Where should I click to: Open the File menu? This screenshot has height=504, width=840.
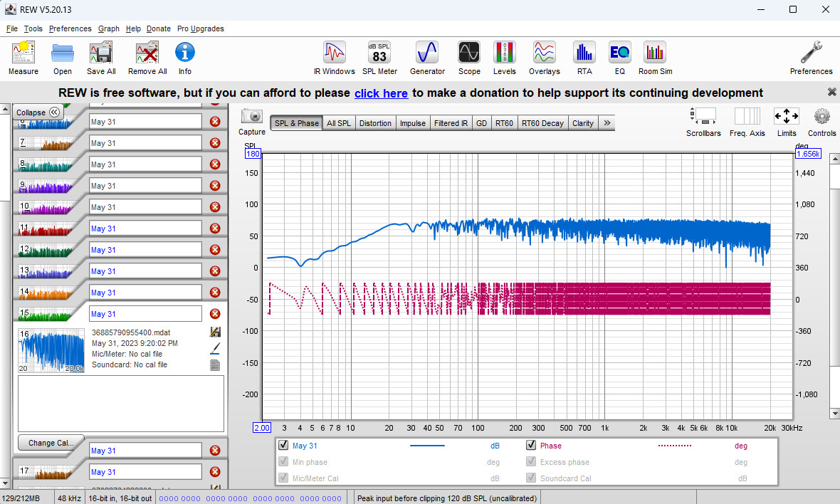pos(12,29)
